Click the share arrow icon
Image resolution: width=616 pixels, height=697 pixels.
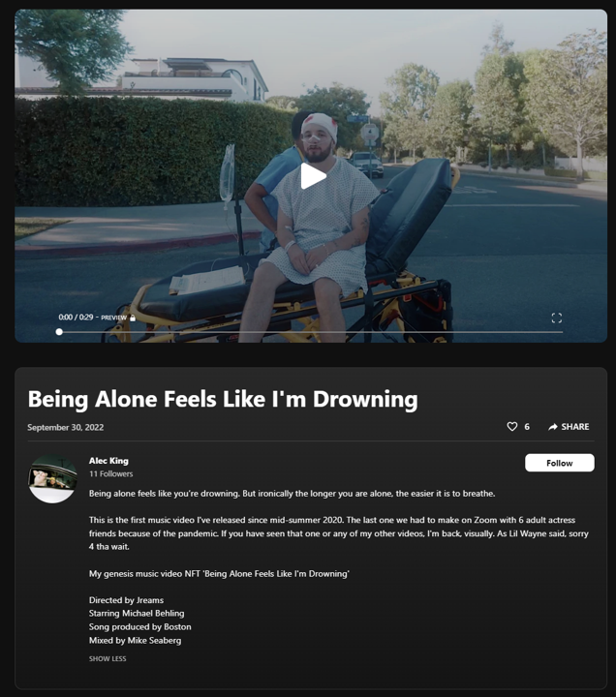click(552, 427)
